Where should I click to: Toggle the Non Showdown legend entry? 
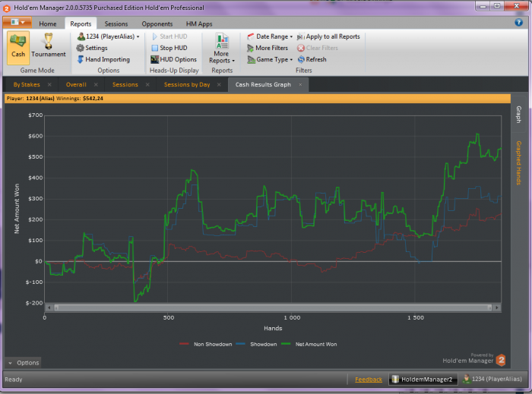pos(206,344)
